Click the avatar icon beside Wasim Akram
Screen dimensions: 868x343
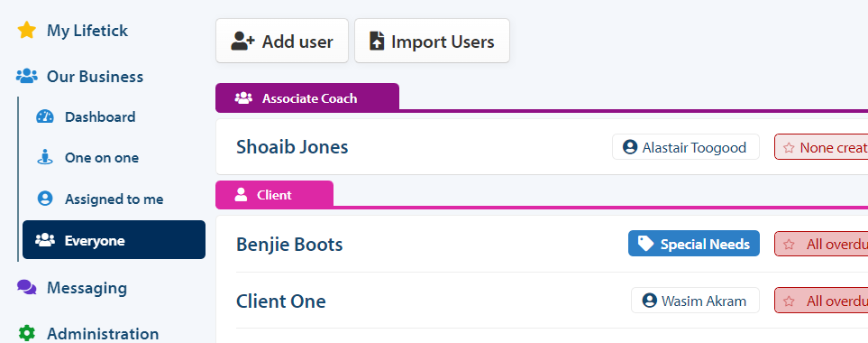tap(649, 301)
